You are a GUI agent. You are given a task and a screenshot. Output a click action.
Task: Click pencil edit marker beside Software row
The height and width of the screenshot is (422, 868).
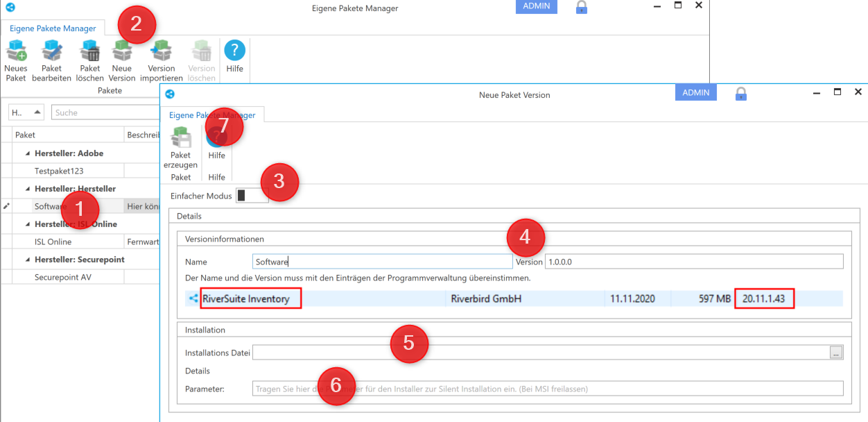(6, 206)
